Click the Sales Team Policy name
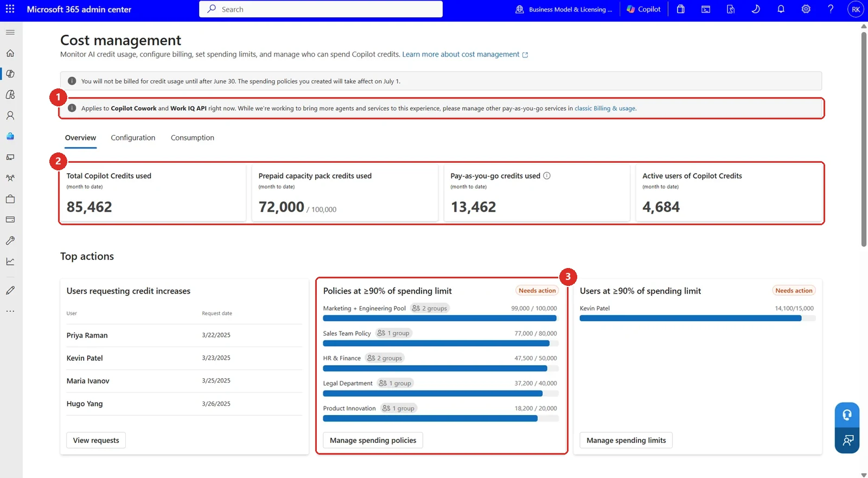 coord(347,333)
